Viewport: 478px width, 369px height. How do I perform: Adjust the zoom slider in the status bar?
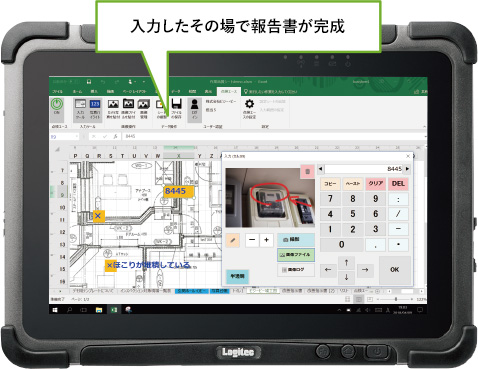pos(396,299)
